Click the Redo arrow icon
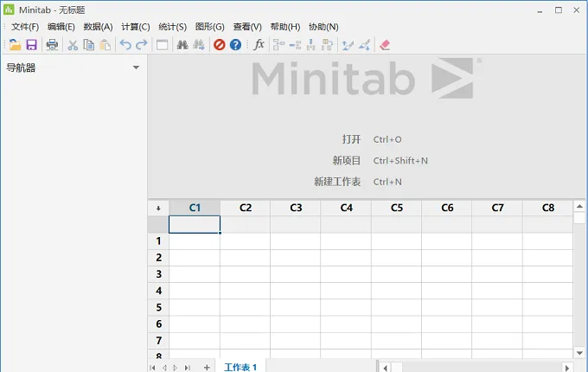588x372 pixels. tap(141, 45)
